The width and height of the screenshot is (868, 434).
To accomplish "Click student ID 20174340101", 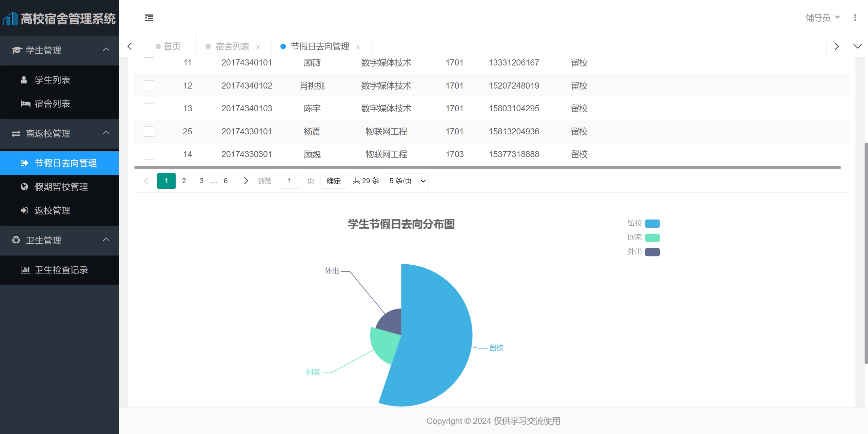I will 246,63.
